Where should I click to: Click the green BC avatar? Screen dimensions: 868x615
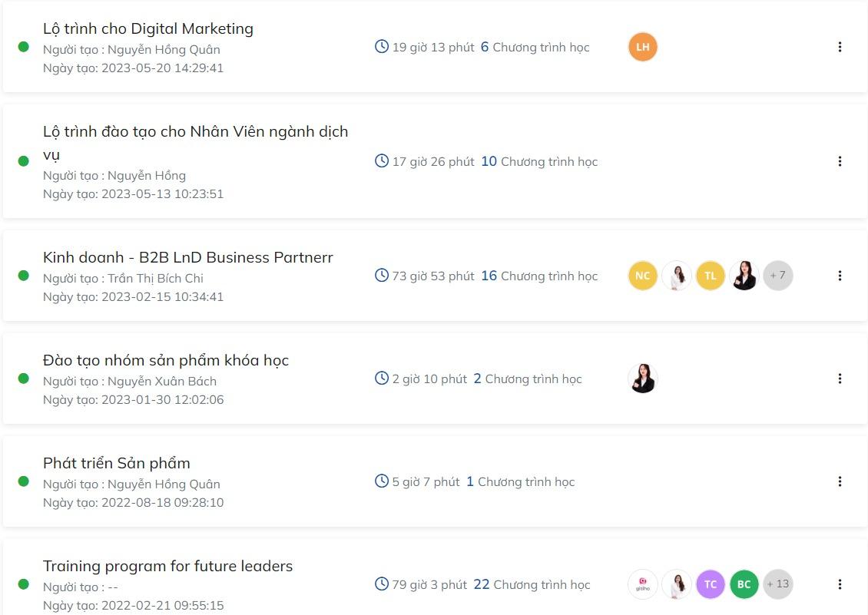(x=744, y=584)
